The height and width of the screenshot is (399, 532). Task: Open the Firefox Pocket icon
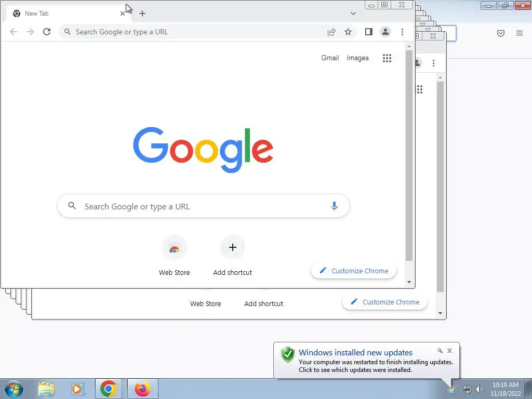pos(501,33)
